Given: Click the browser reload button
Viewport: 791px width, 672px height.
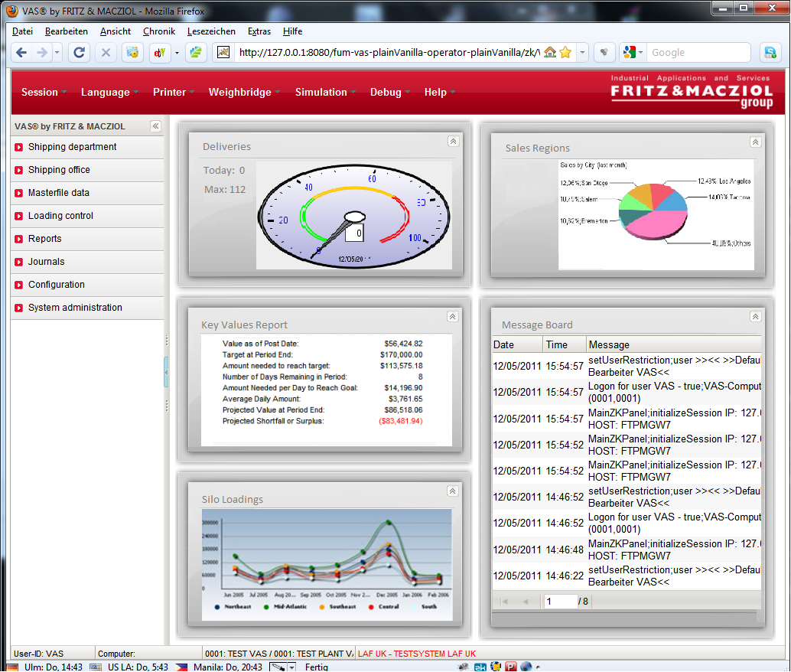Looking at the screenshot, I should tap(78, 53).
